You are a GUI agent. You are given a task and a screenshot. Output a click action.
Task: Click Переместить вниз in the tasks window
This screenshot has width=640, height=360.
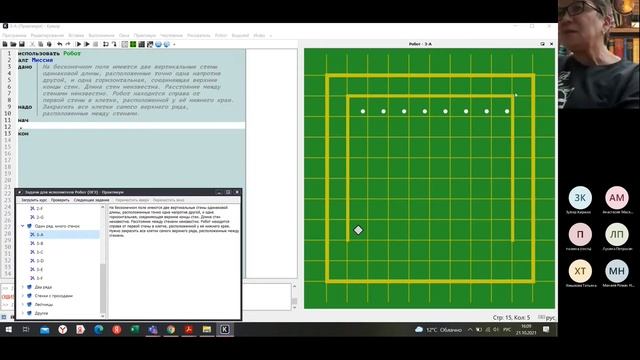[x=169, y=200]
